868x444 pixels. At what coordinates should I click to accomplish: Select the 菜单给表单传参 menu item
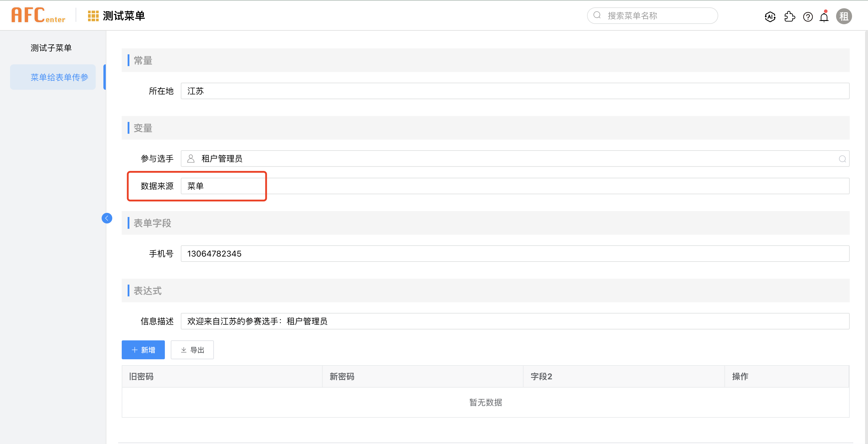click(59, 77)
